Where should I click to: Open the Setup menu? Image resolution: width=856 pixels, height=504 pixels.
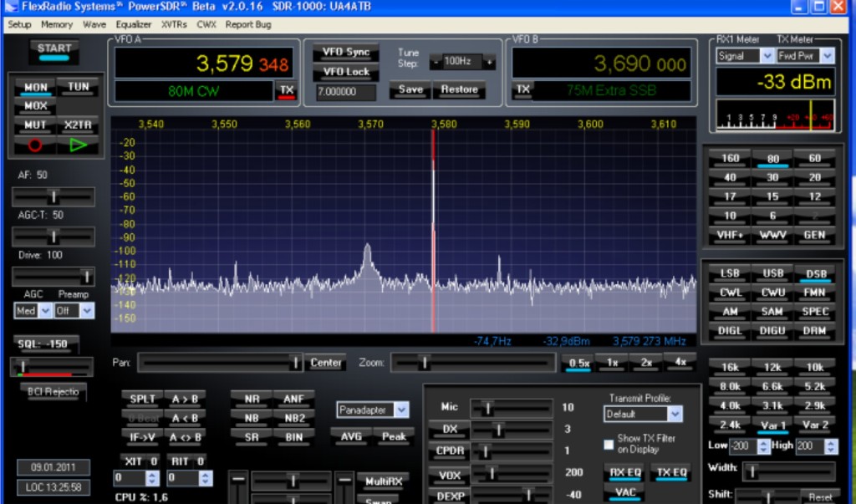tap(19, 24)
